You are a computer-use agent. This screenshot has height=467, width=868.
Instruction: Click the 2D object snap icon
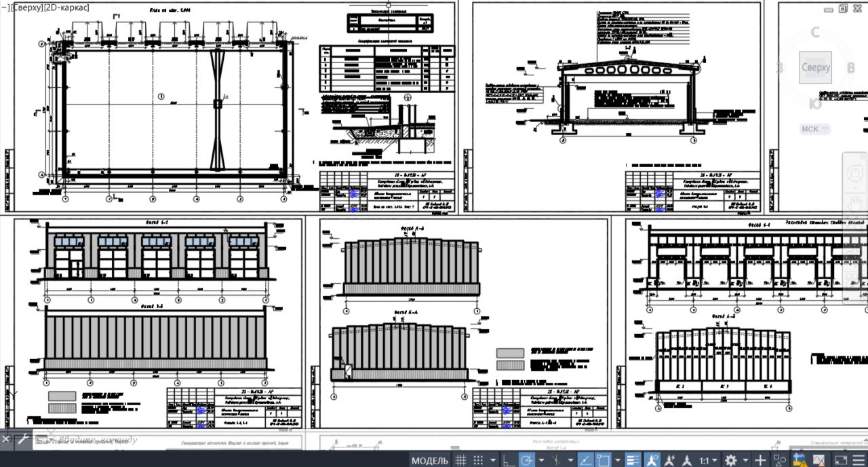(x=603, y=460)
